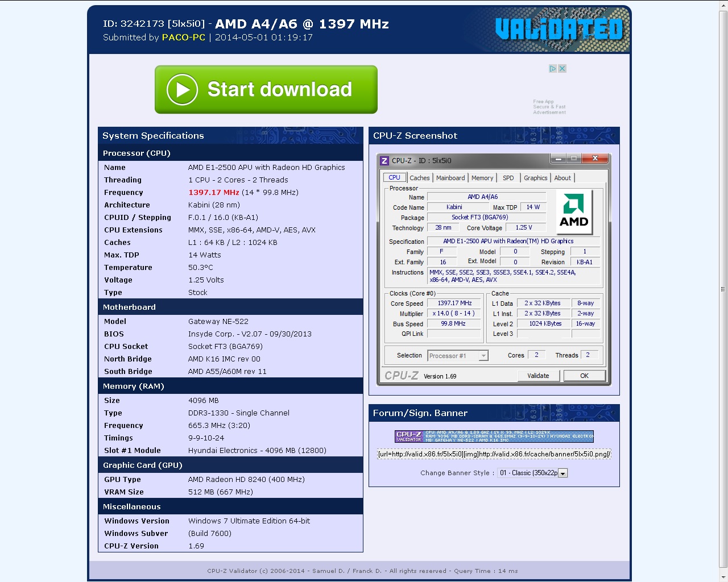Open the CPU tab in CPU-Z screenshot
The height and width of the screenshot is (582, 728).
pyautogui.click(x=395, y=177)
